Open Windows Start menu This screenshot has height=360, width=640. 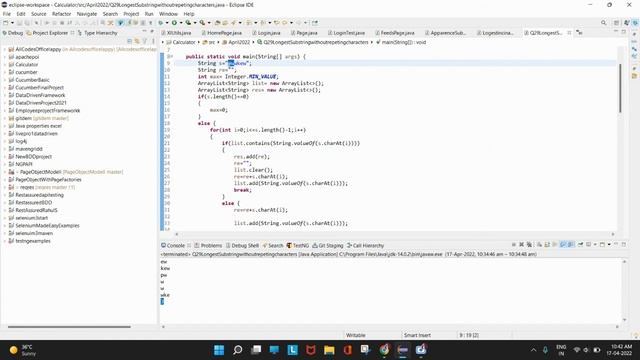tap(219, 350)
